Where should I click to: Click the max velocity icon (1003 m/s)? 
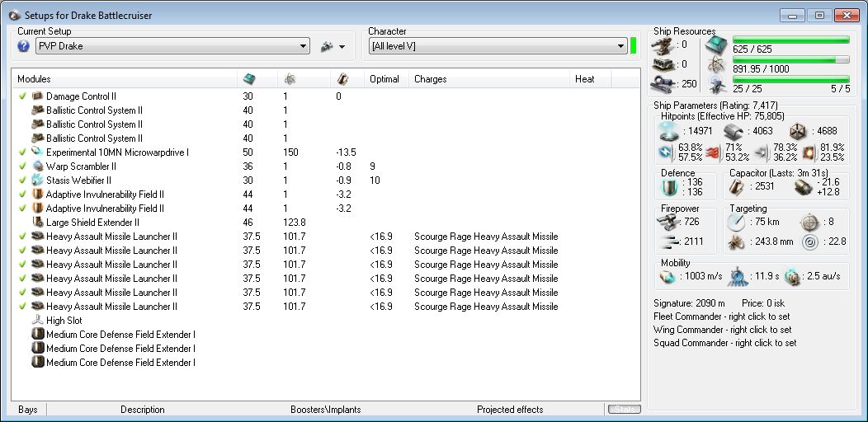pos(667,277)
